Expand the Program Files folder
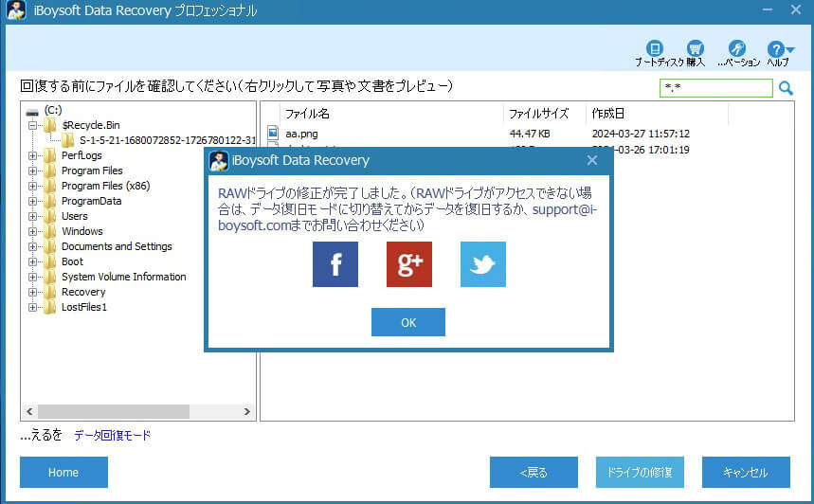This screenshot has height=504, width=814. (33, 171)
